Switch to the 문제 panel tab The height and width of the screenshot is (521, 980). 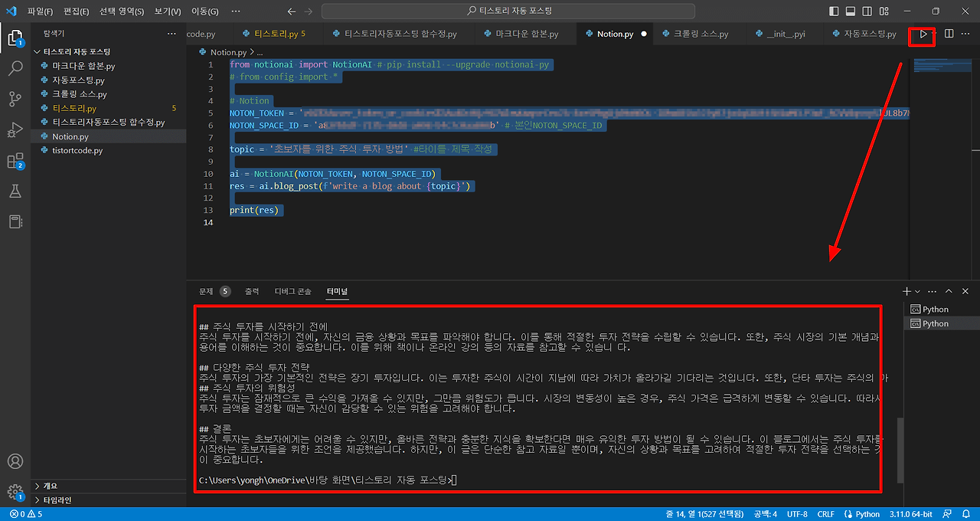(214, 291)
